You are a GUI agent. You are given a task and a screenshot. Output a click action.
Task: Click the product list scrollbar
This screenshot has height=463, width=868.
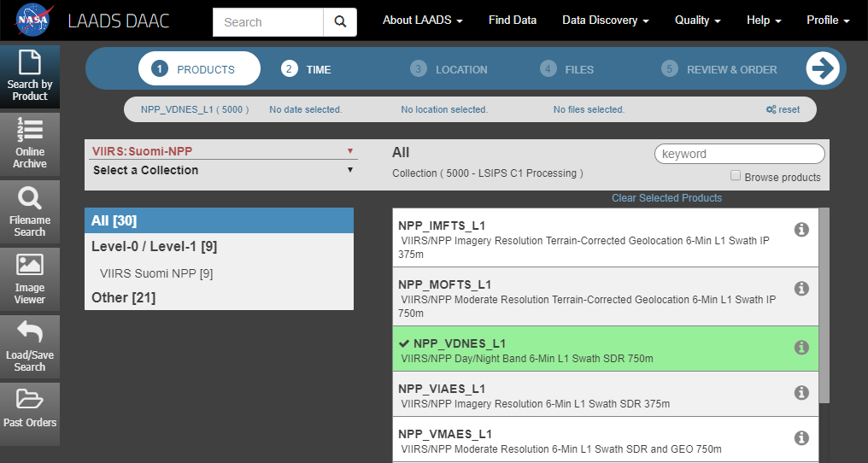(x=824, y=306)
